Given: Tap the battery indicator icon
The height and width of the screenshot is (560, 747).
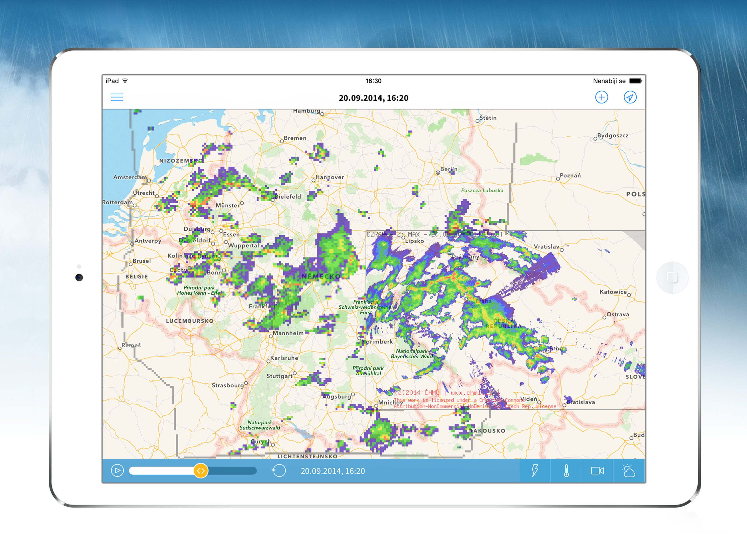Looking at the screenshot, I should pos(635,81).
